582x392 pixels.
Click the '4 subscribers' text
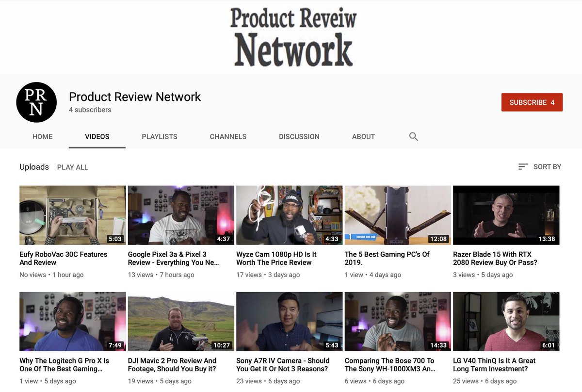pyautogui.click(x=90, y=110)
